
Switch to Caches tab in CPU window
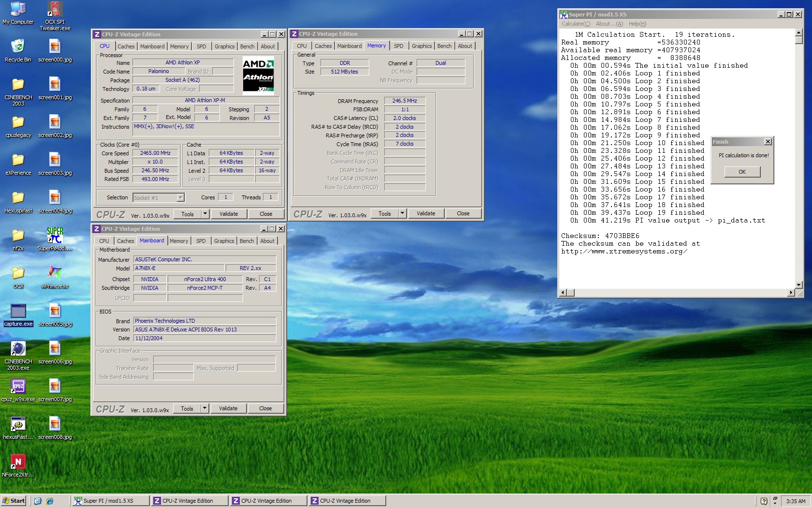point(126,46)
